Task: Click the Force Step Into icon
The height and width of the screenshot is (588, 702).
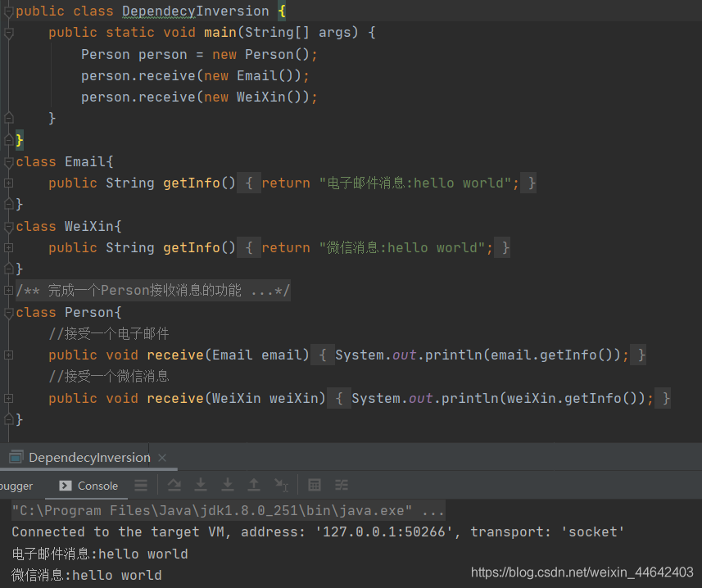Action: tap(228, 485)
